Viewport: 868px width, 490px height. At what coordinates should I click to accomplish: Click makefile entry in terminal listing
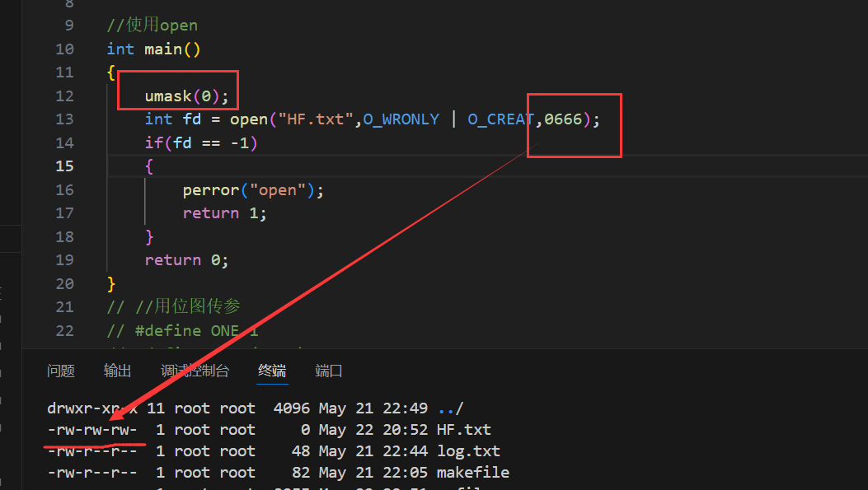point(472,473)
